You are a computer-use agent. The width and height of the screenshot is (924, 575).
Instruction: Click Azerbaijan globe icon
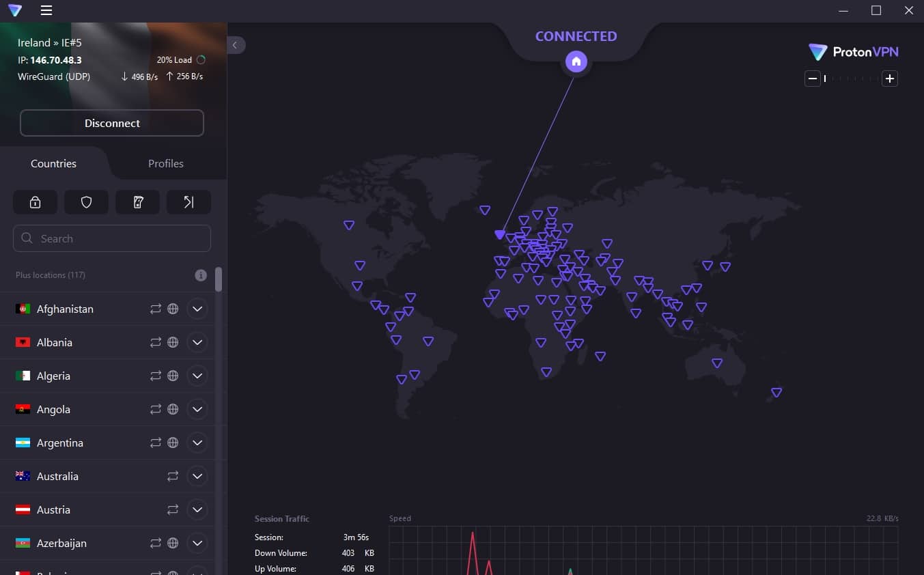tap(173, 543)
